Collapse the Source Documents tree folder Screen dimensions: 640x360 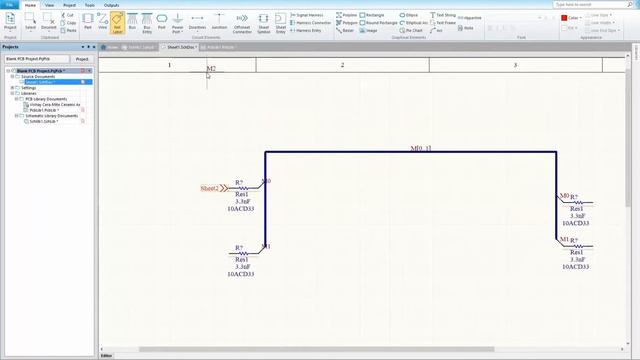(12, 76)
